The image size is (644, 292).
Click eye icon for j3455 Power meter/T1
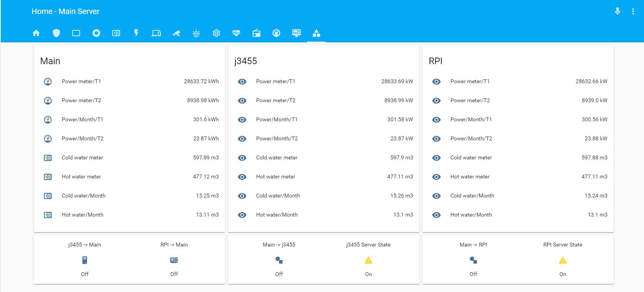[242, 82]
